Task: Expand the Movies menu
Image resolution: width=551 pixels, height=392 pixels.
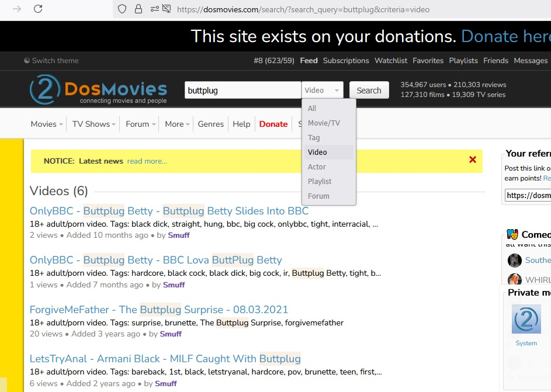Action: (47, 124)
